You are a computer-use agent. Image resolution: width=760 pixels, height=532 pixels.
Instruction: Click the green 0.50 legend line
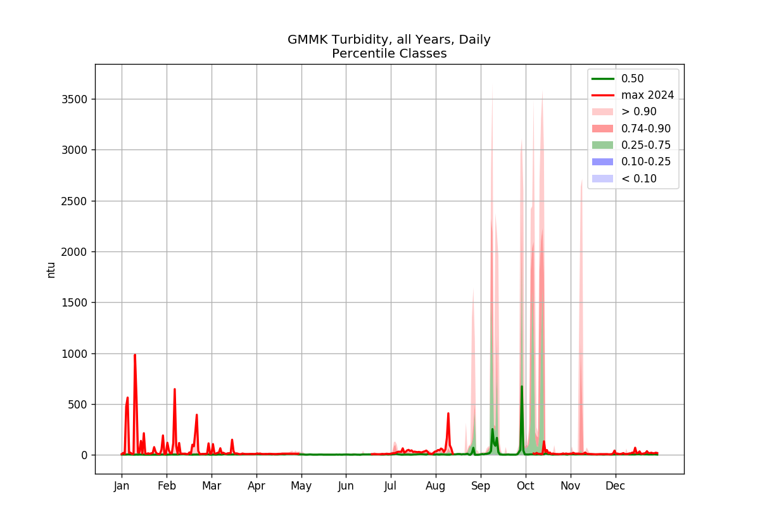point(602,79)
